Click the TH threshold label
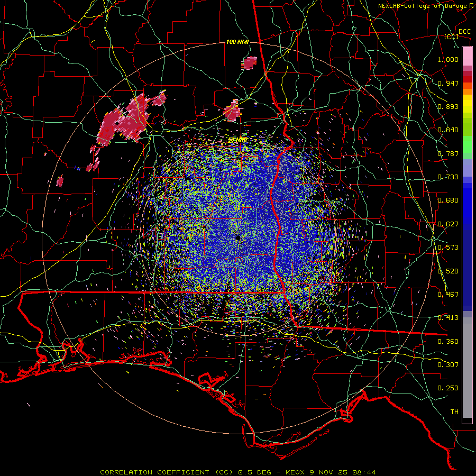 click(x=454, y=412)
